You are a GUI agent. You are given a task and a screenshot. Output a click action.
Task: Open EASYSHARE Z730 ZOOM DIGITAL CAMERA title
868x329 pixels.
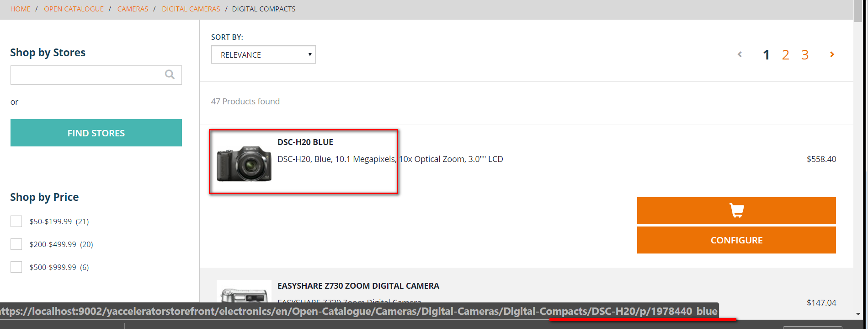click(358, 286)
